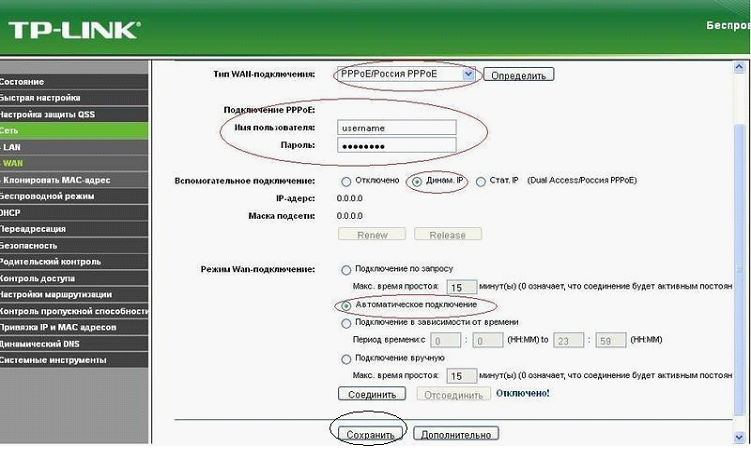Image resolution: width=751 pixels, height=465 pixels.
Task: Click the end minute field showing 59
Action: tap(611, 340)
